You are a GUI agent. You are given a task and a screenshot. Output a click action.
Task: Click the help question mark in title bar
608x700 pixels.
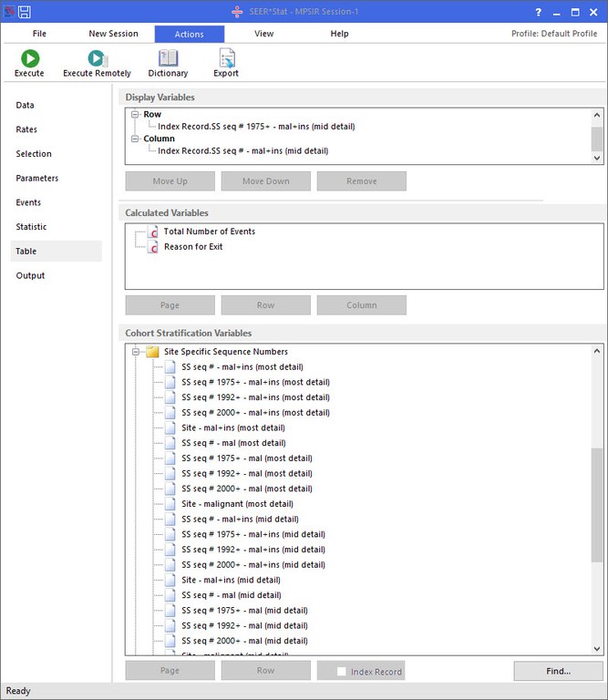click(x=539, y=12)
